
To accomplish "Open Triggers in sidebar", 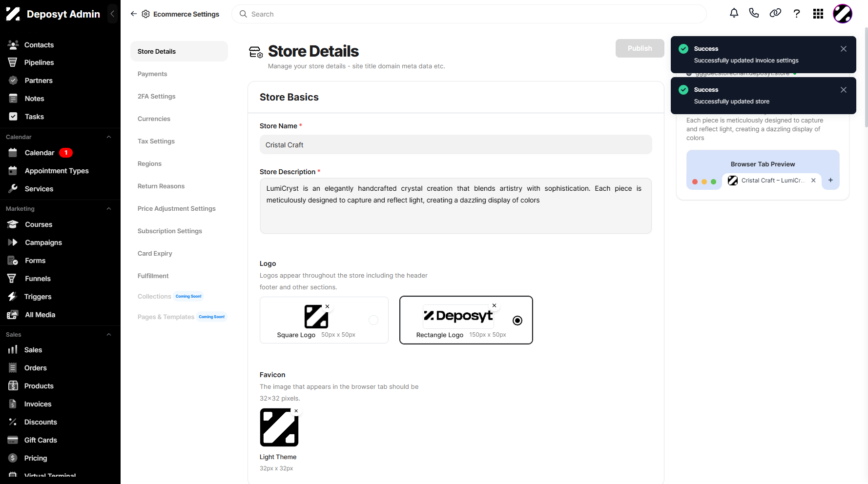I will (x=38, y=297).
